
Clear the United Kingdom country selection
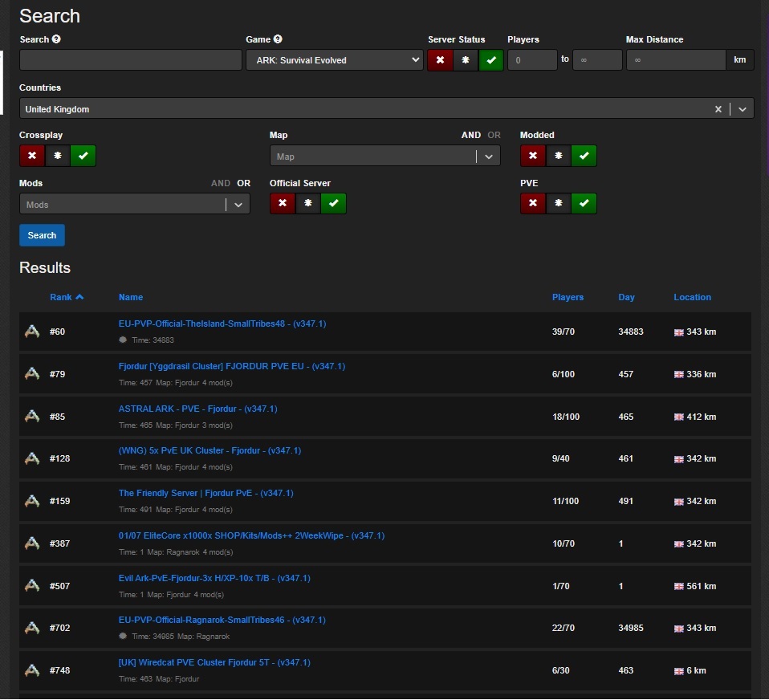coord(718,109)
